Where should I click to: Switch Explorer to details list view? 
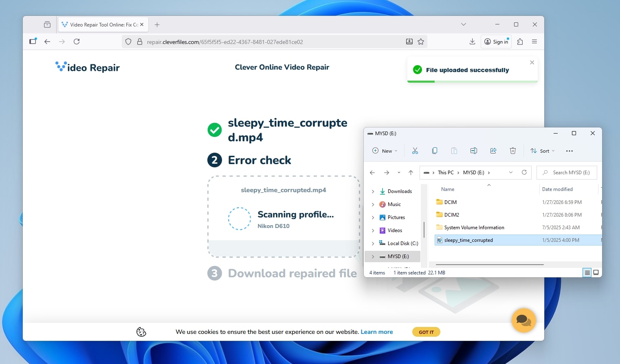(587, 272)
